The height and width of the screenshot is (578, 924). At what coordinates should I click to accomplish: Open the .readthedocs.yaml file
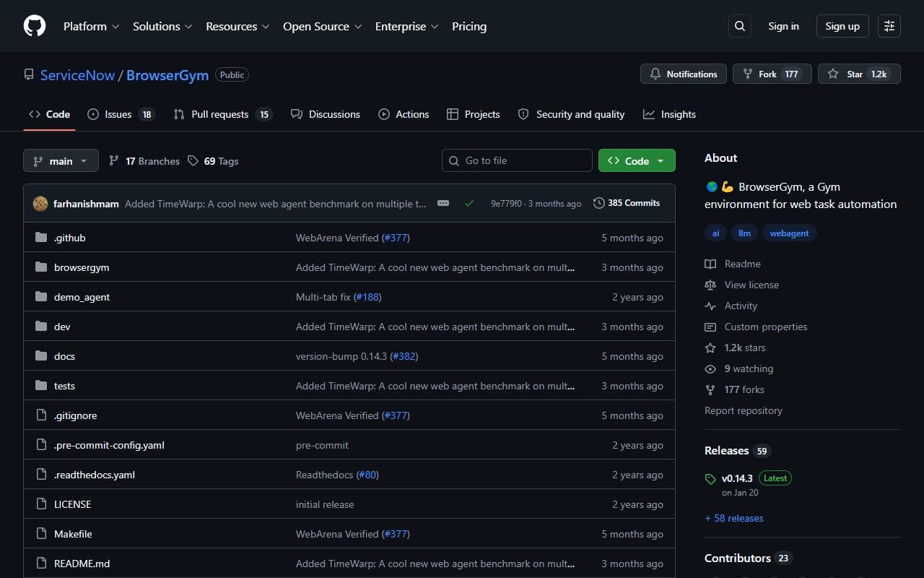95,475
